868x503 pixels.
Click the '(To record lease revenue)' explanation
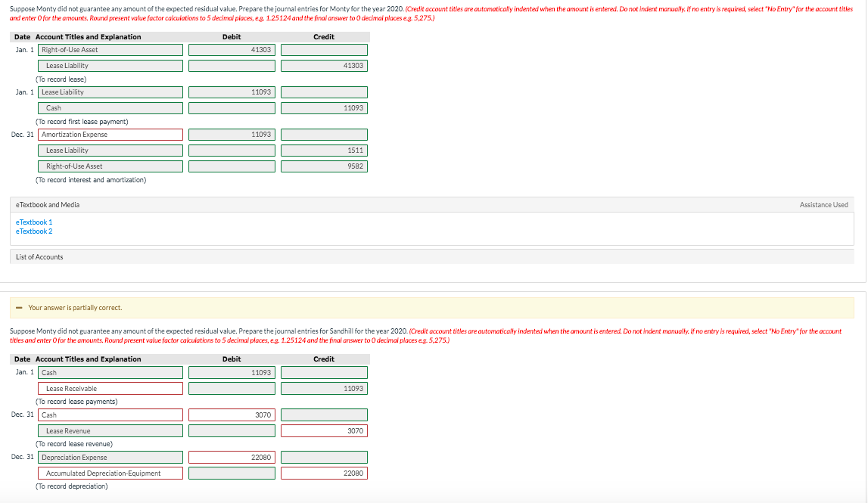coord(74,444)
